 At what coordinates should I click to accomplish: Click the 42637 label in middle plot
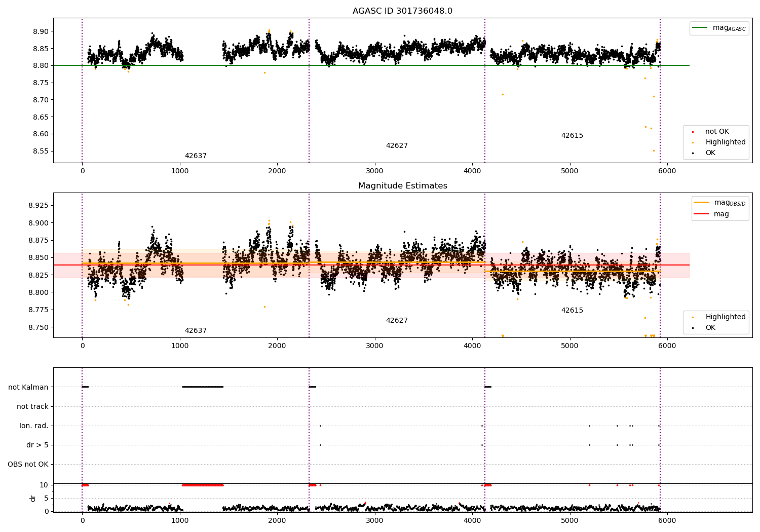coord(196,331)
